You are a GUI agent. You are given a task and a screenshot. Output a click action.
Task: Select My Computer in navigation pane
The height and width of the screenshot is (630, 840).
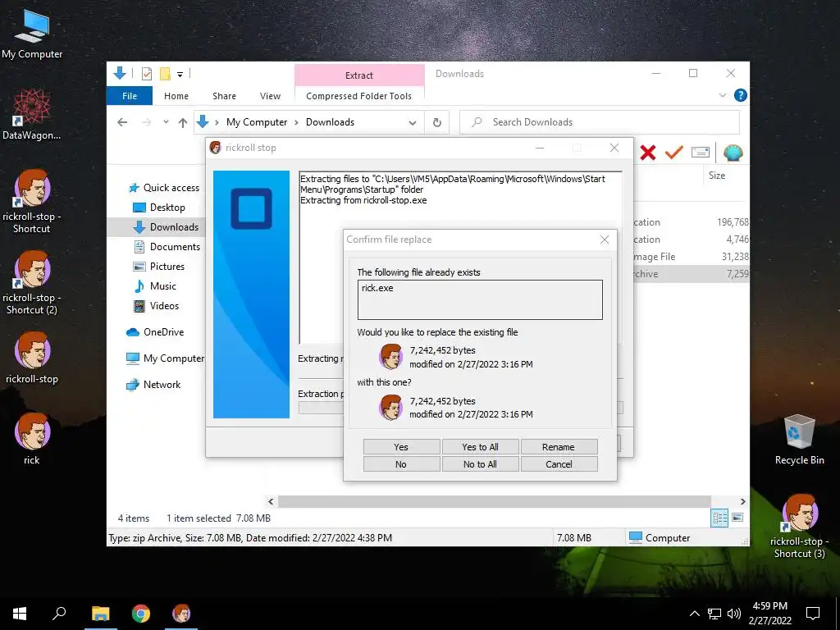(x=165, y=358)
